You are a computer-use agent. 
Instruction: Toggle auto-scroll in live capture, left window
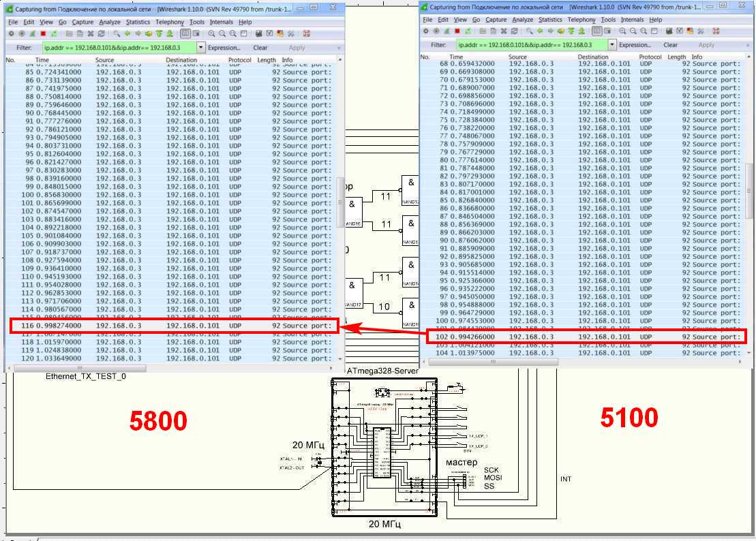(x=195, y=33)
